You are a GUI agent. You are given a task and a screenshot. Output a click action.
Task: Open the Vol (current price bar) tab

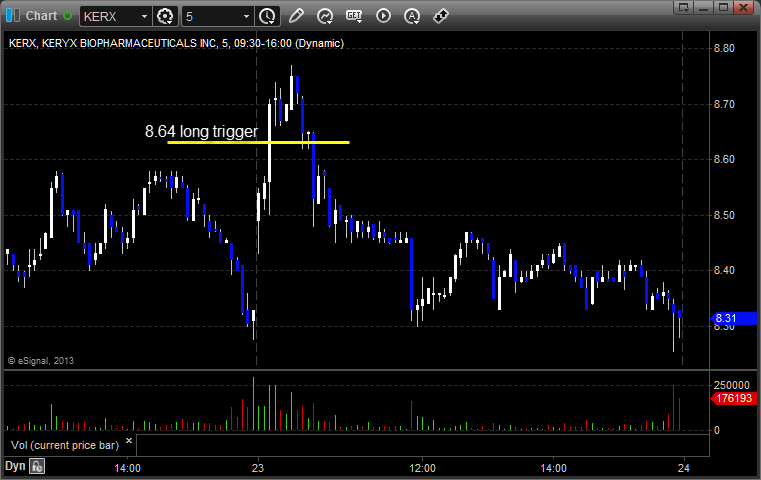coord(65,445)
